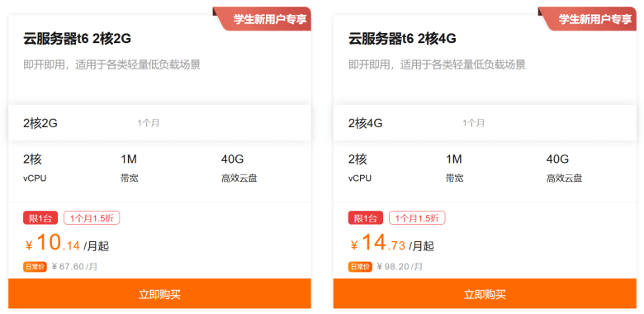Click the 1个月1.5折 tag on 2核4G card

(417, 218)
